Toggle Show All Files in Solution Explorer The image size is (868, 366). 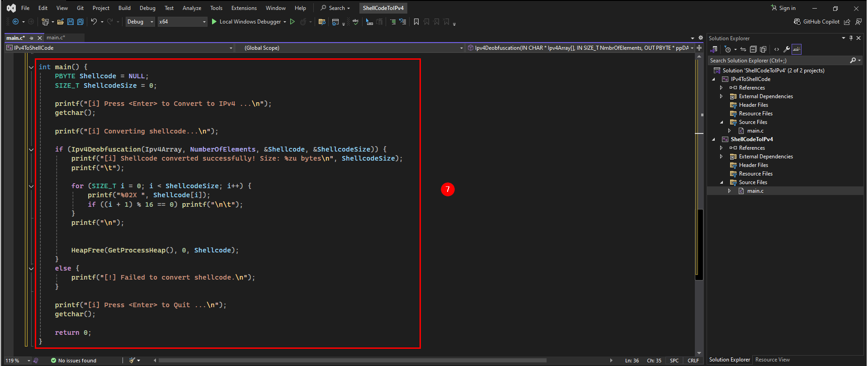[763, 49]
